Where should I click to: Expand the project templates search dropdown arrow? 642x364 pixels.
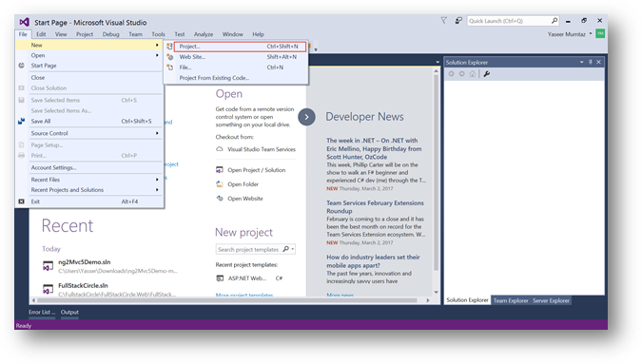[293, 249]
